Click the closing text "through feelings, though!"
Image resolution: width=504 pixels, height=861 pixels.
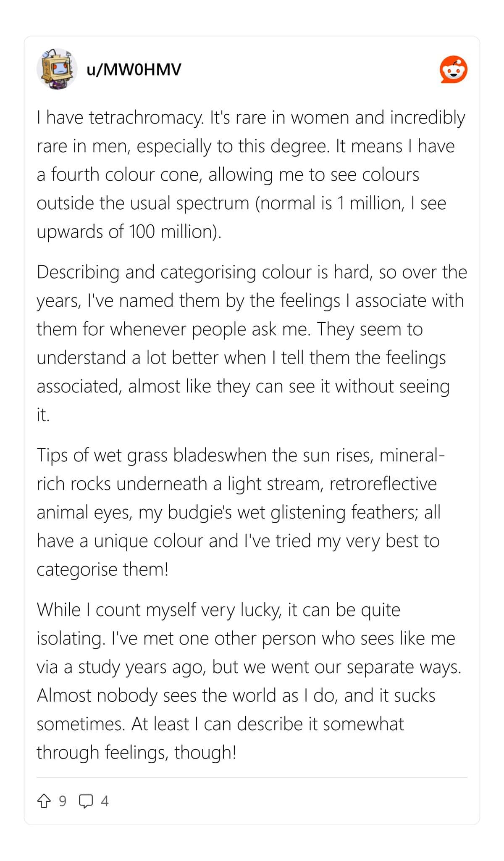pos(136,752)
